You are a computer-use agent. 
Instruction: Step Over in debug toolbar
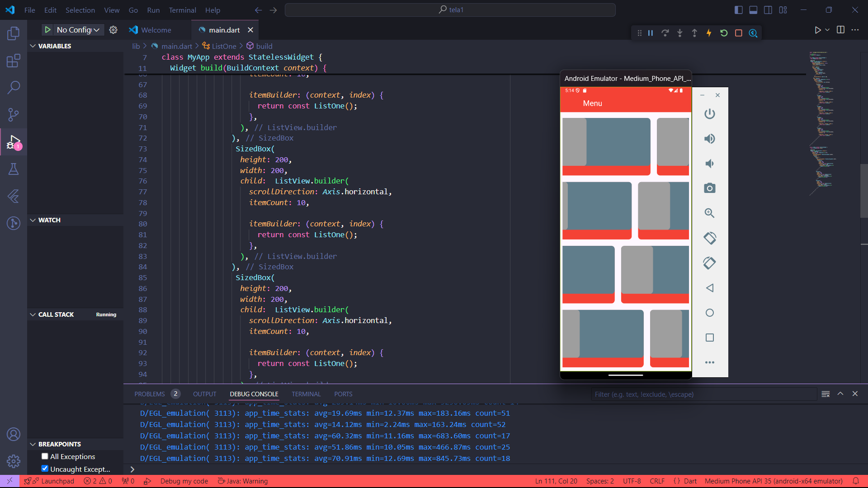coord(665,33)
